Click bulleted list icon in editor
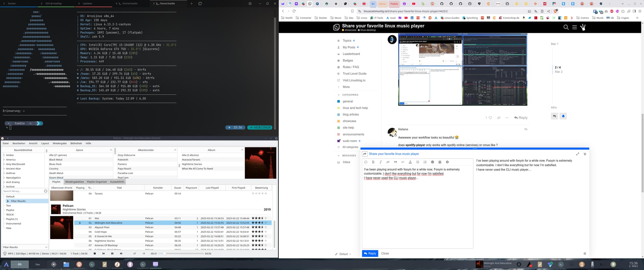The image size is (644, 270). click(418, 162)
